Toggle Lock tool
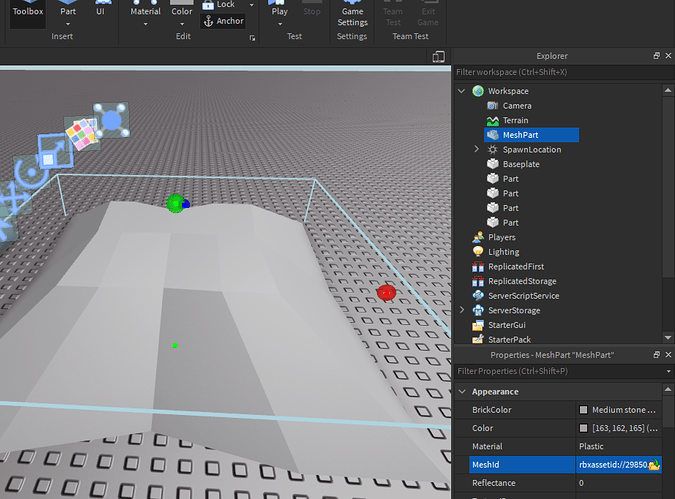Viewport: 675px width, 499px height. point(219,5)
